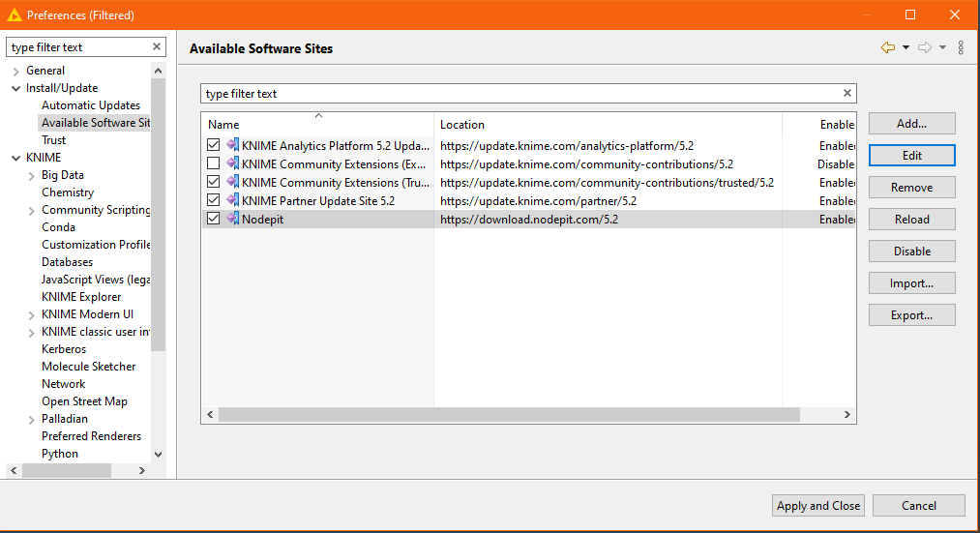This screenshot has height=533, width=980.
Task: Uncheck the Nodepit site checkbox
Action: point(213,219)
